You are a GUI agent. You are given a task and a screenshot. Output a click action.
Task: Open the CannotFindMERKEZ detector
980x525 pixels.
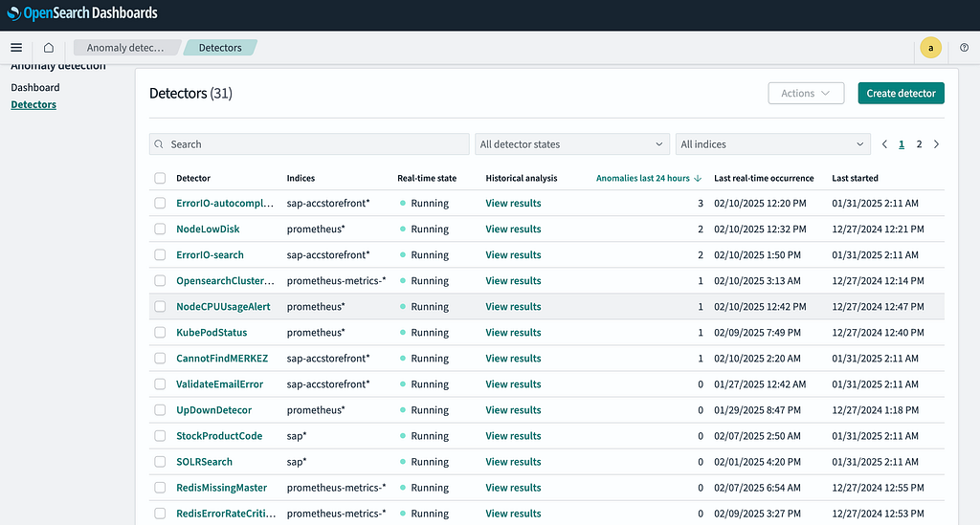(222, 359)
